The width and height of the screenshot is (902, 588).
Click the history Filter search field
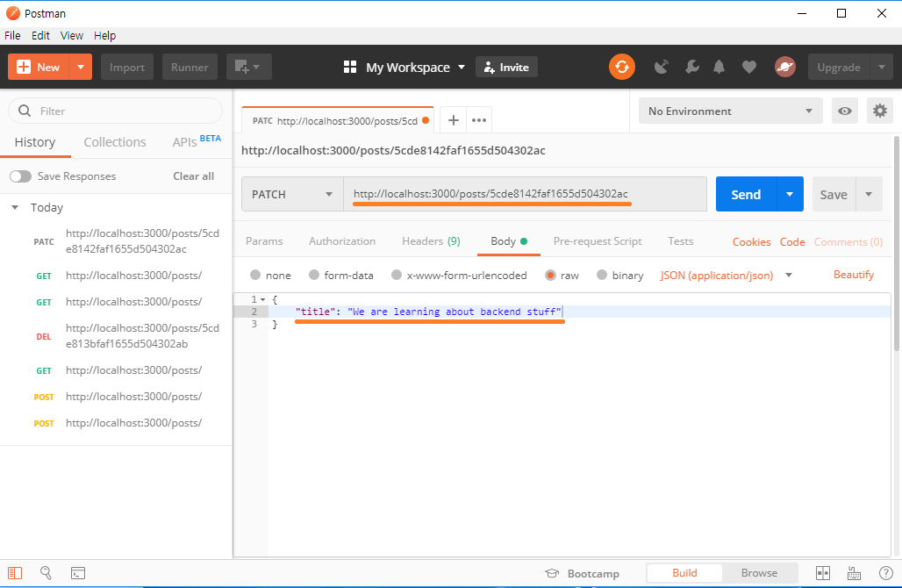tap(115, 111)
